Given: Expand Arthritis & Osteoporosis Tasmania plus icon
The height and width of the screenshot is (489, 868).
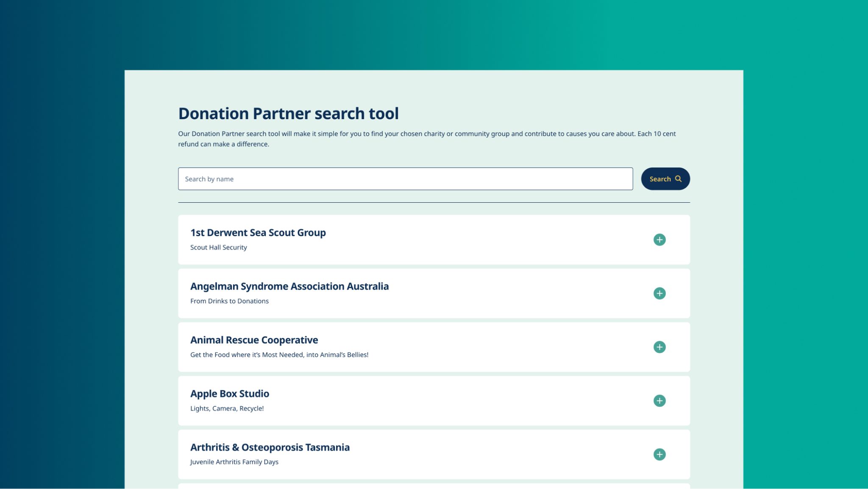Looking at the screenshot, I should [x=659, y=454].
